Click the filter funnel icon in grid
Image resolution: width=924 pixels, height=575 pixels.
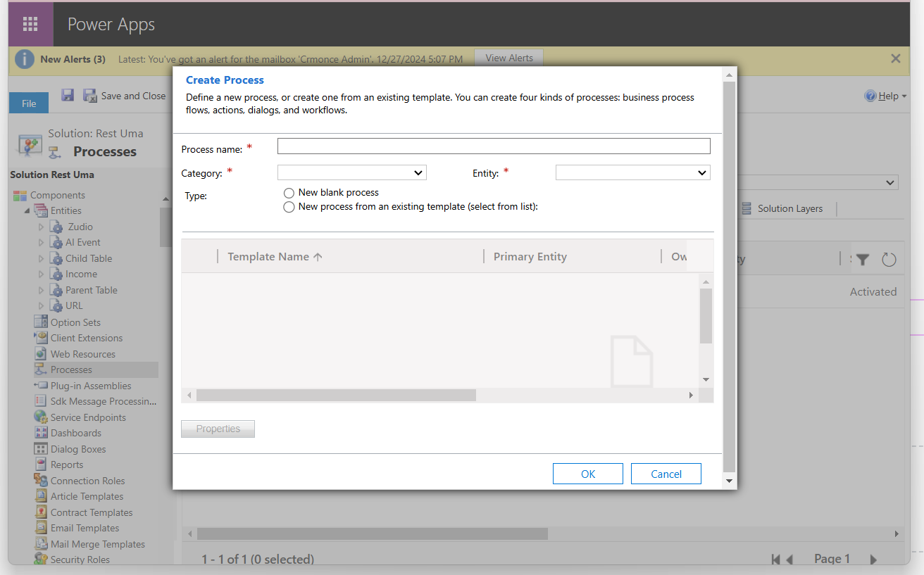coord(863,260)
